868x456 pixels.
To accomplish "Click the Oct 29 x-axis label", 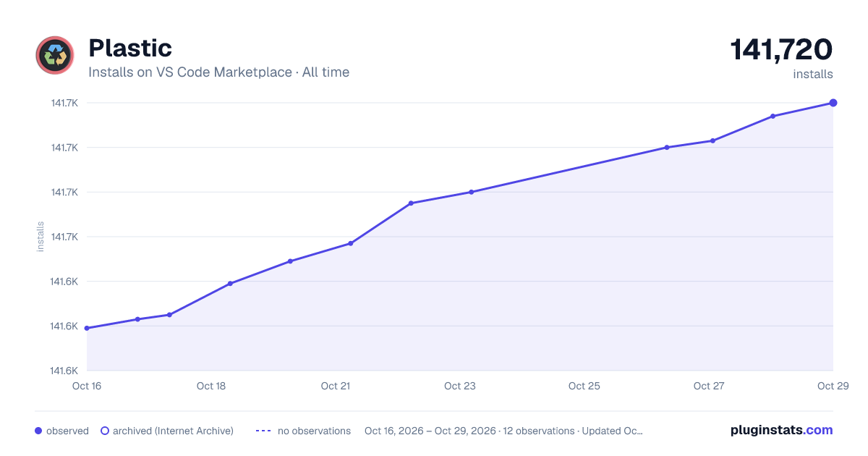I will point(833,386).
